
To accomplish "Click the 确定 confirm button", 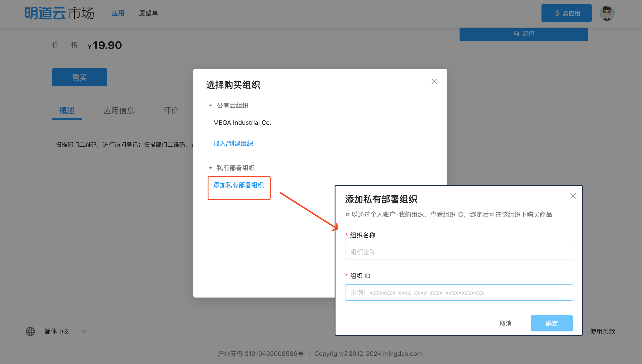I will [551, 323].
